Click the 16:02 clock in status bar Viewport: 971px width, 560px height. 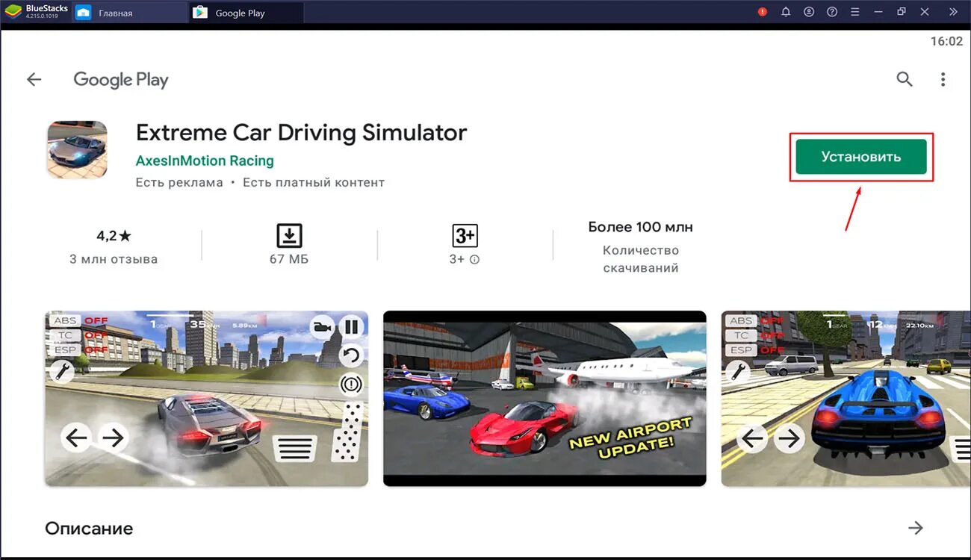[946, 41]
